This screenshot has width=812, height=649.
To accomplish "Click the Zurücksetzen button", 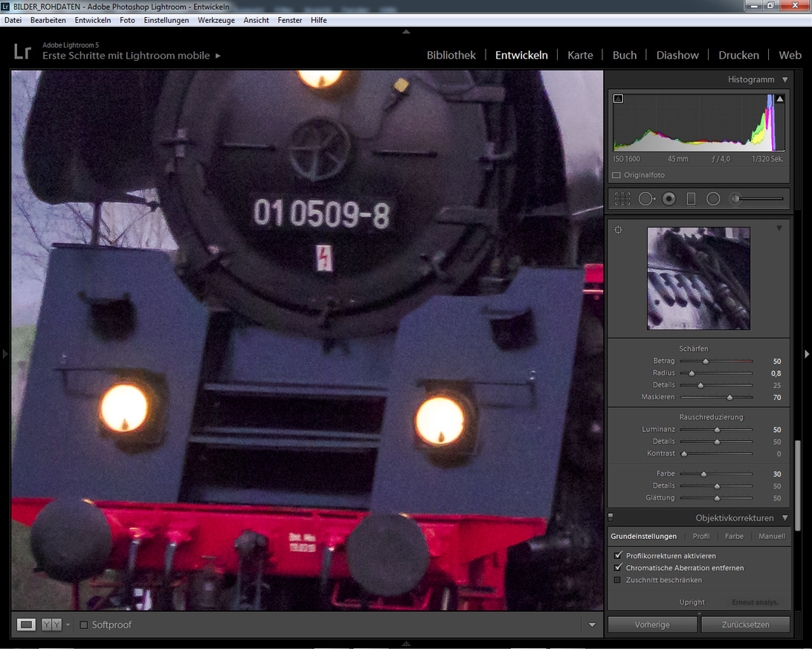I will tap(745, 624).
